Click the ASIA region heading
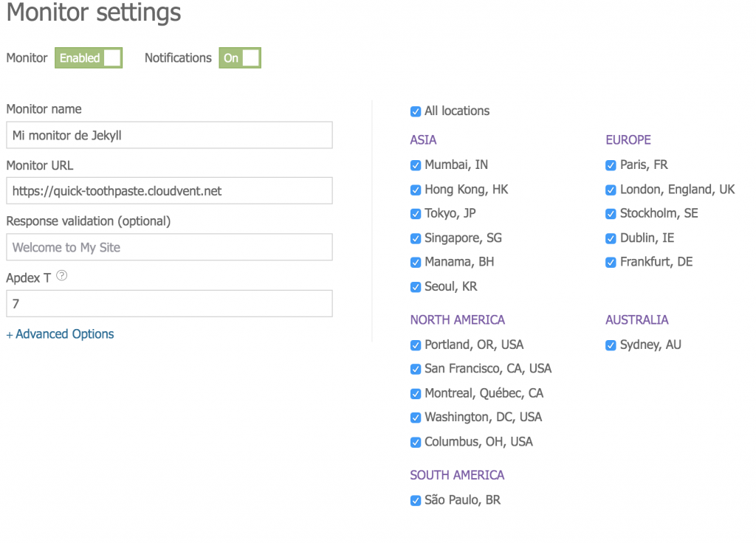This screenshot has height=543, width=756. click(x=423, y=139)
